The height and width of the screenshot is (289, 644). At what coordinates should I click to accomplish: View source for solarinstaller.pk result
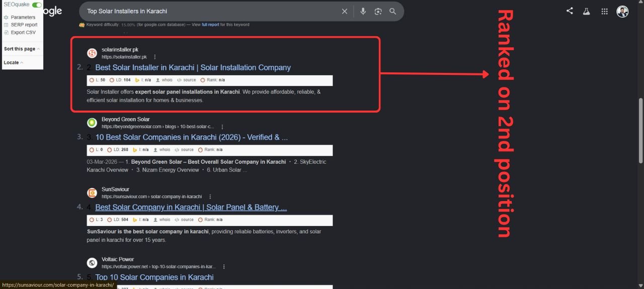(x=186, y=80)
